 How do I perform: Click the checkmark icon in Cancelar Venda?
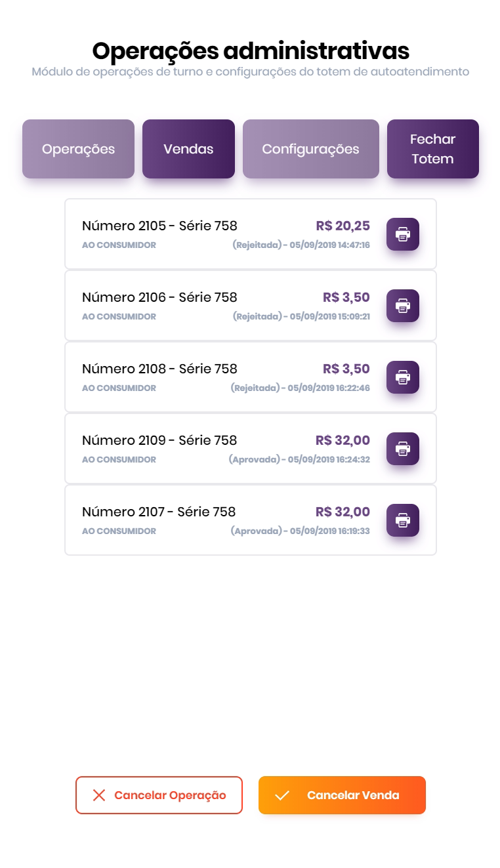tap(282, 795)
